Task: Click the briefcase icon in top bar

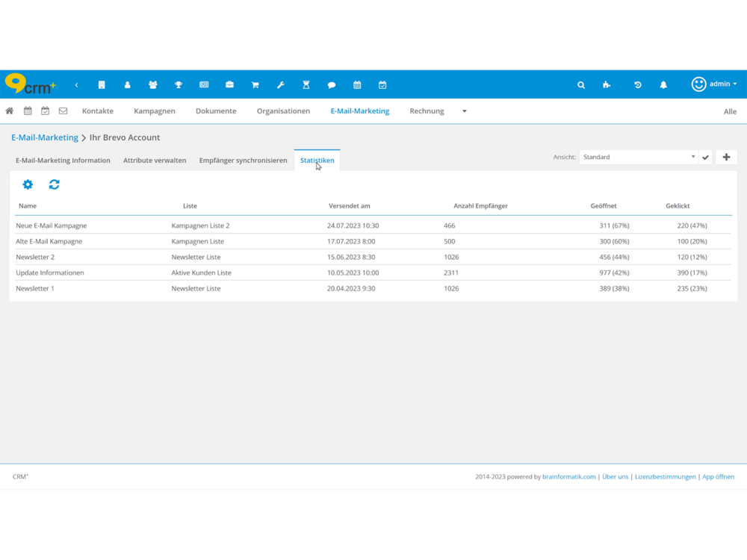Action: point(229,85)
